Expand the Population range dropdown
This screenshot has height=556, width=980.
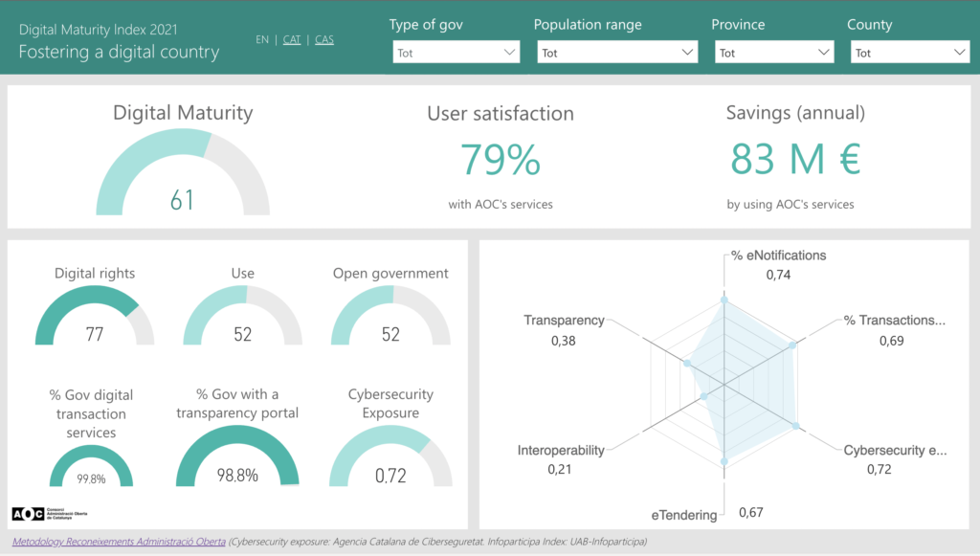coord(617,53)
